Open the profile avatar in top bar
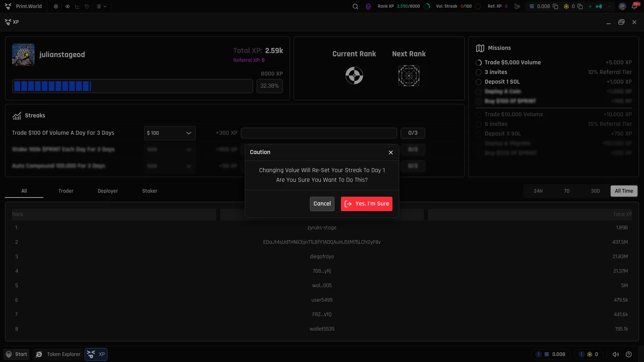The image size is (644, 362). 622,6
